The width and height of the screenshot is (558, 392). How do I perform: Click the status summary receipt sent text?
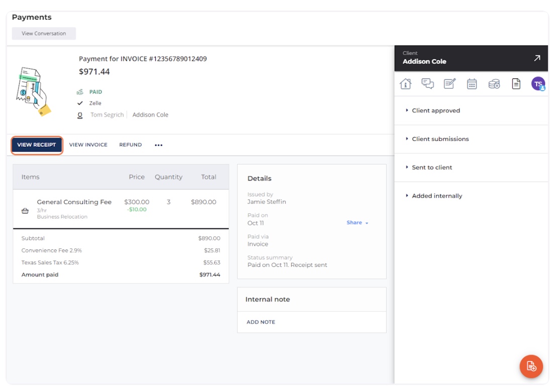click(x=287, y=265)
